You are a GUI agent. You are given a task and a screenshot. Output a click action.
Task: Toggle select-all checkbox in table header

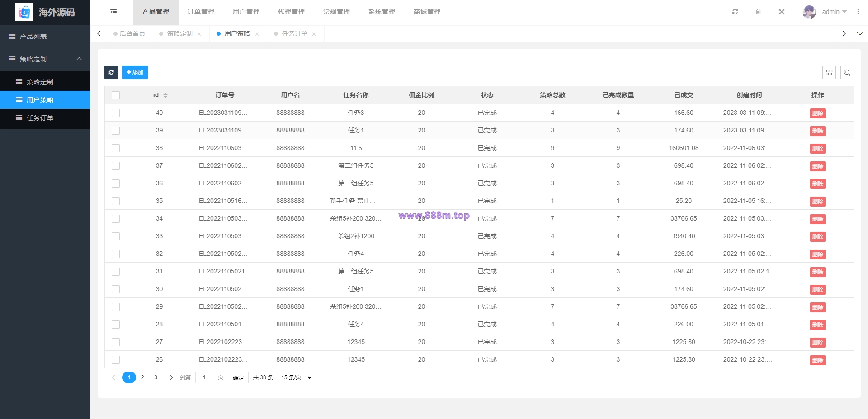pyautogui.click(x=116, y=95)
